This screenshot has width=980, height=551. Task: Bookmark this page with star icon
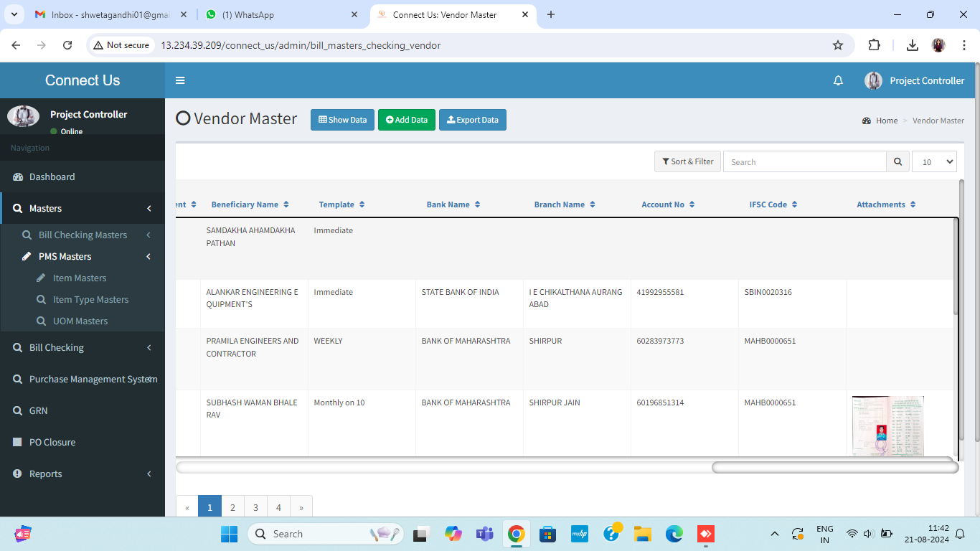click(x=838, y=45)
